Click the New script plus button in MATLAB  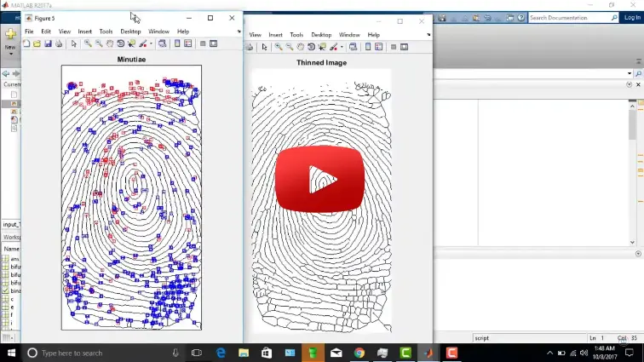pos(11,34)
